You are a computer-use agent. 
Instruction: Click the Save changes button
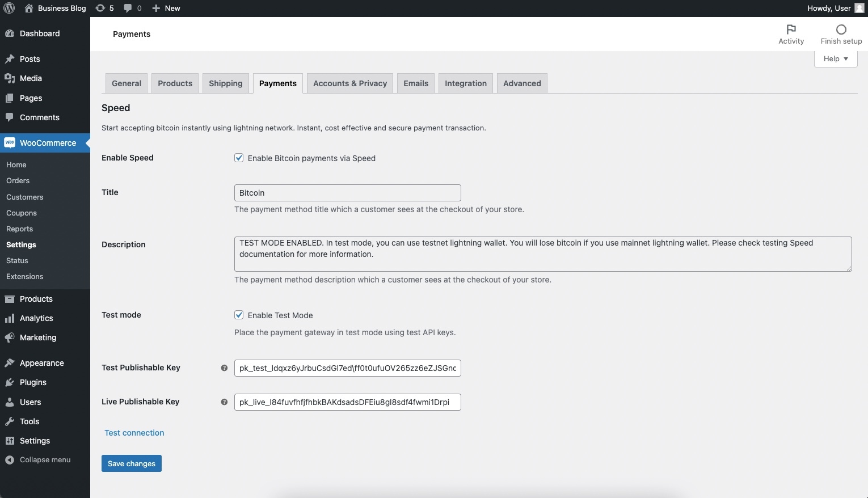tap(132, 463)
